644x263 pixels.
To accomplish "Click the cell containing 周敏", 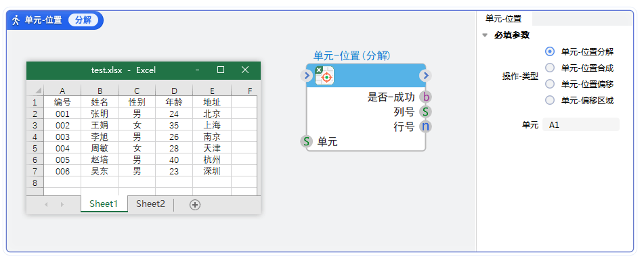I will click(x=100, y=148).
